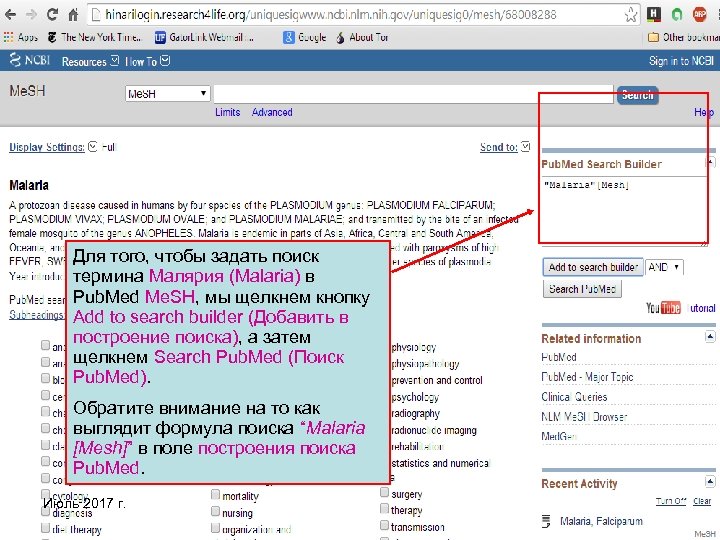Collapse the Related information panel

click(x=710, y=337)
